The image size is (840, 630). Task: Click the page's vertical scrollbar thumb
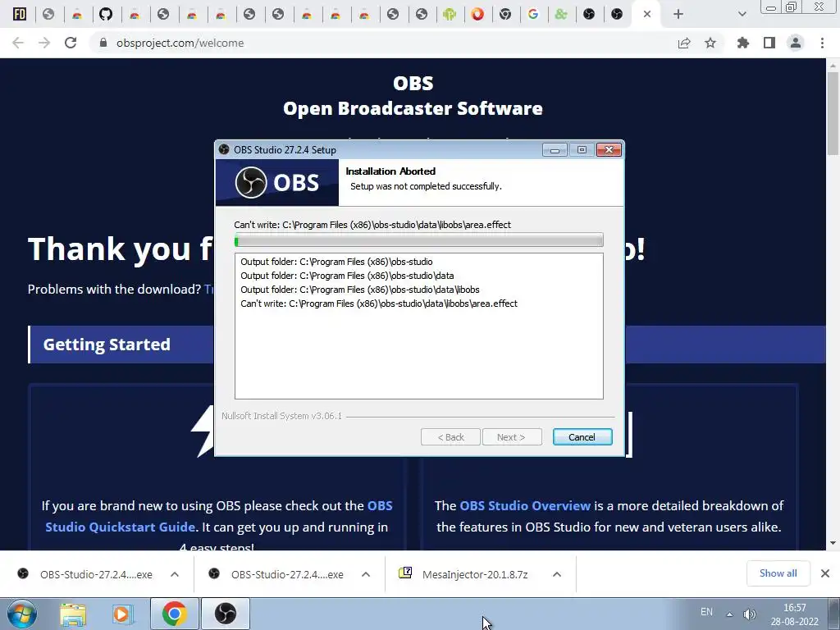click(x=833, y=112)
